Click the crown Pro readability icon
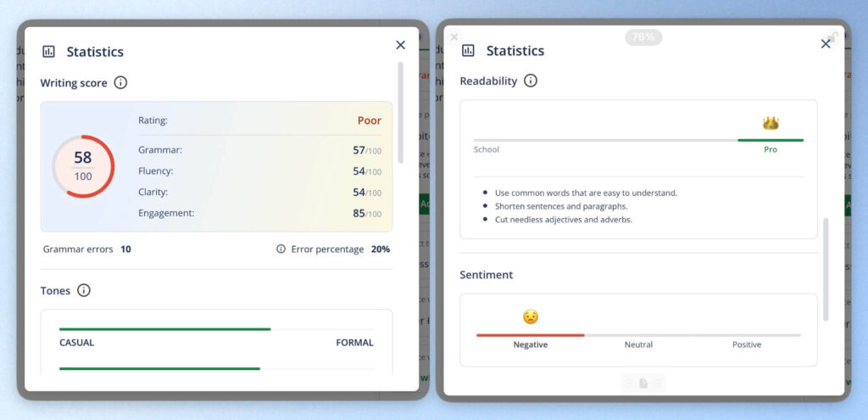 click(x=771, y=123)
